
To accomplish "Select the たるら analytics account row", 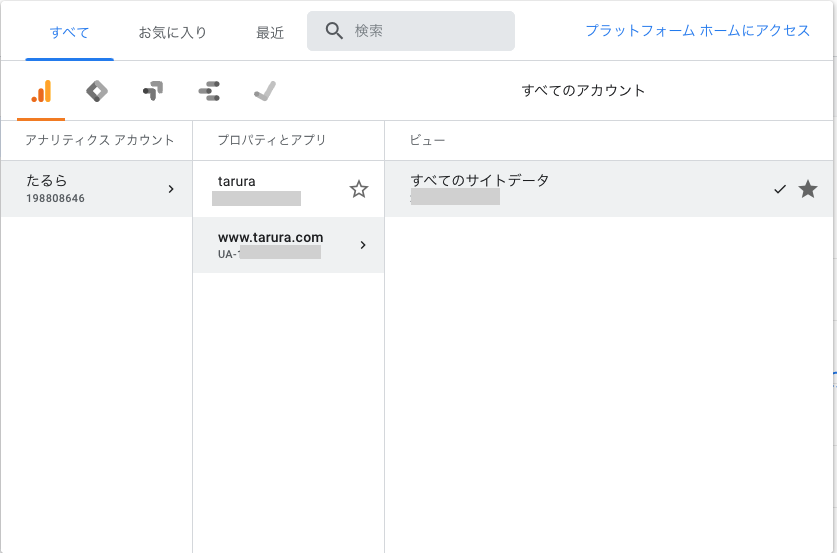I will pos(96,189).
